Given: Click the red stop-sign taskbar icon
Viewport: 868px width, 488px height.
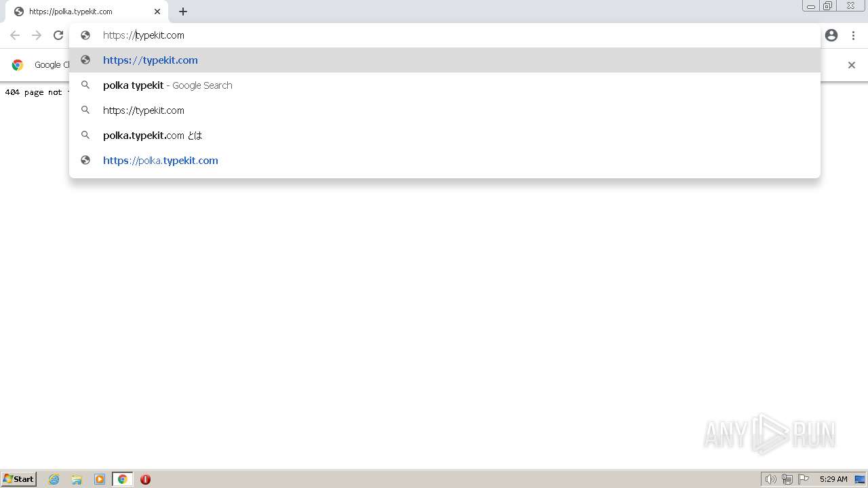Looking at the screenshot, I should 145,479.
